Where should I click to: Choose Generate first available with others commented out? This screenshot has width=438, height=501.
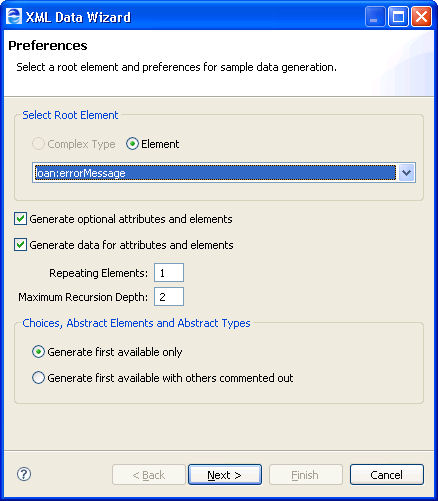point(38,378)
